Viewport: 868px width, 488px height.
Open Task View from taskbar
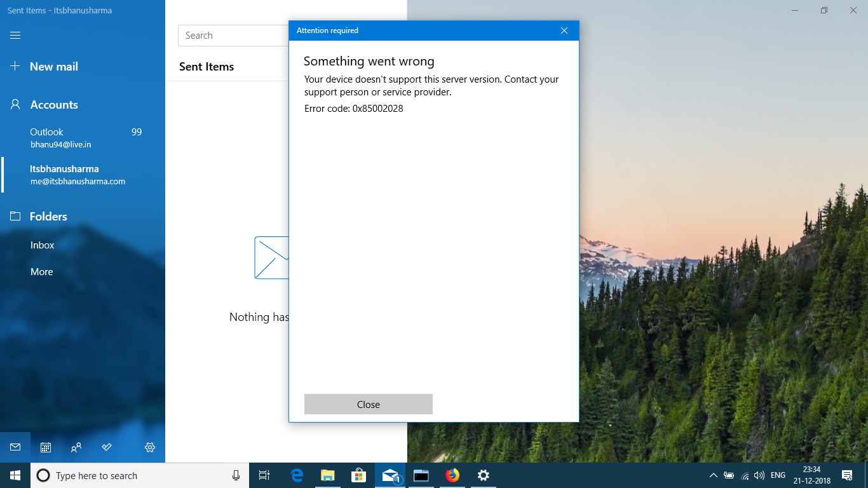pos(264,475)
